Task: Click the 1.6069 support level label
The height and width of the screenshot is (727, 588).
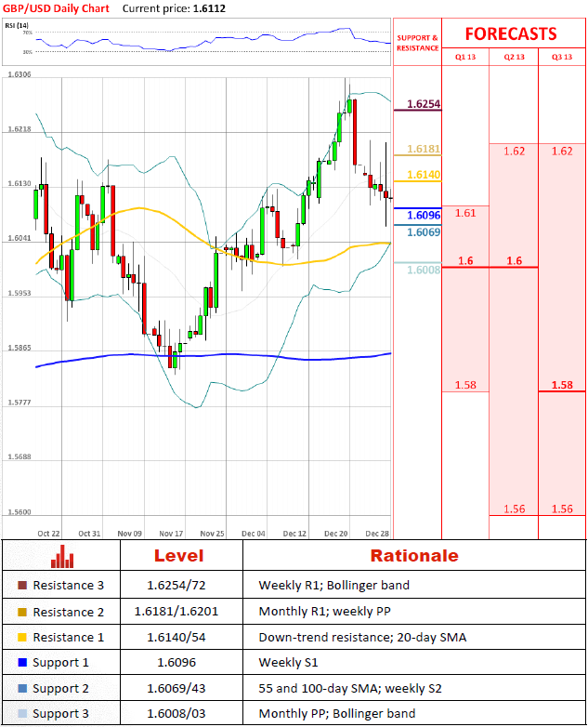Action: click(424, 231)
